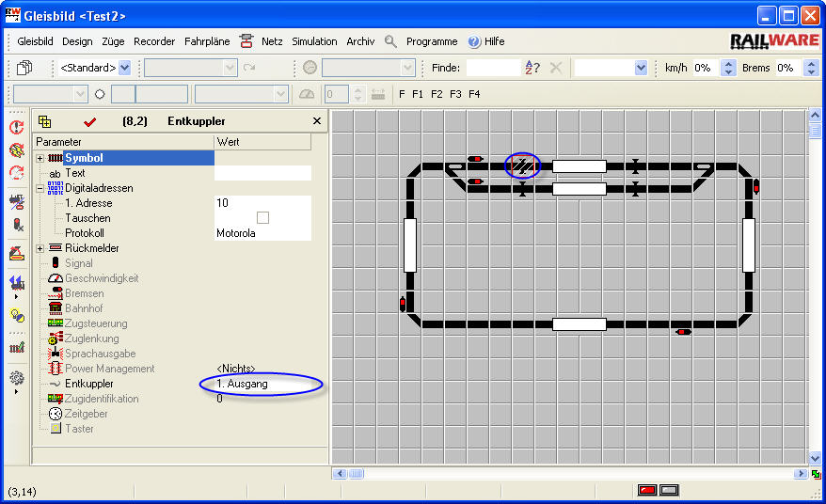This screenshot has height=504, width=826.
Task: Click into the Text value field
Action: click(262, 173)
